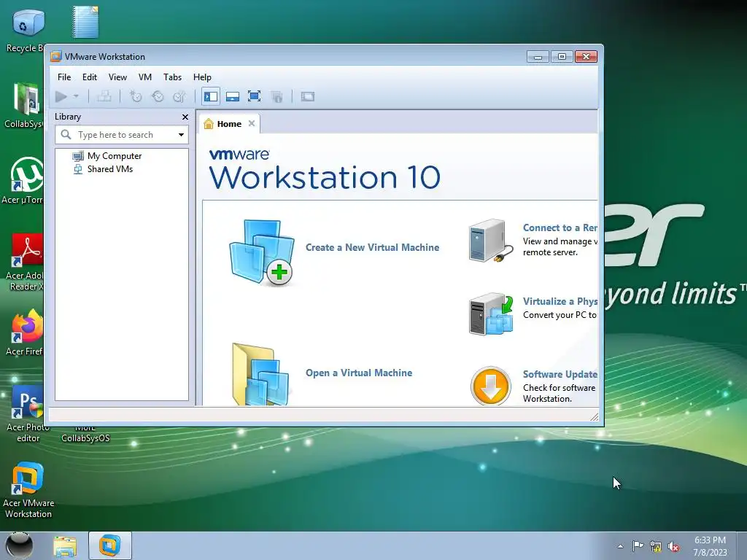Click the Connect to a Remote Server icon
Screen dimensions: 747x560
pos(491,241)
